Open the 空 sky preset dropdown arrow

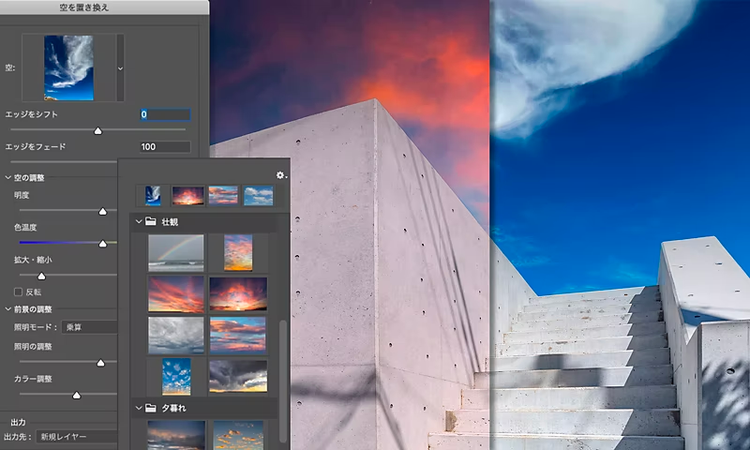pyautogui.click(x=120, y=68)
